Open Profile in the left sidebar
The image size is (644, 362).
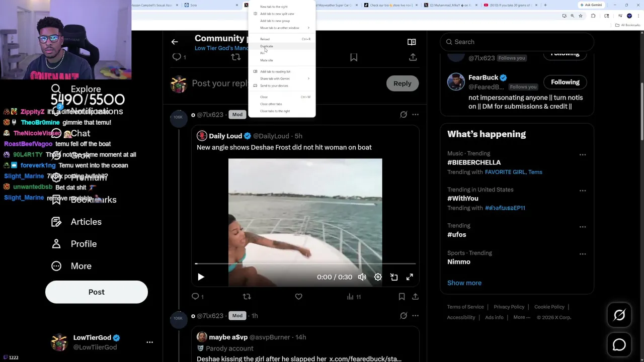[x=74, y=244]
